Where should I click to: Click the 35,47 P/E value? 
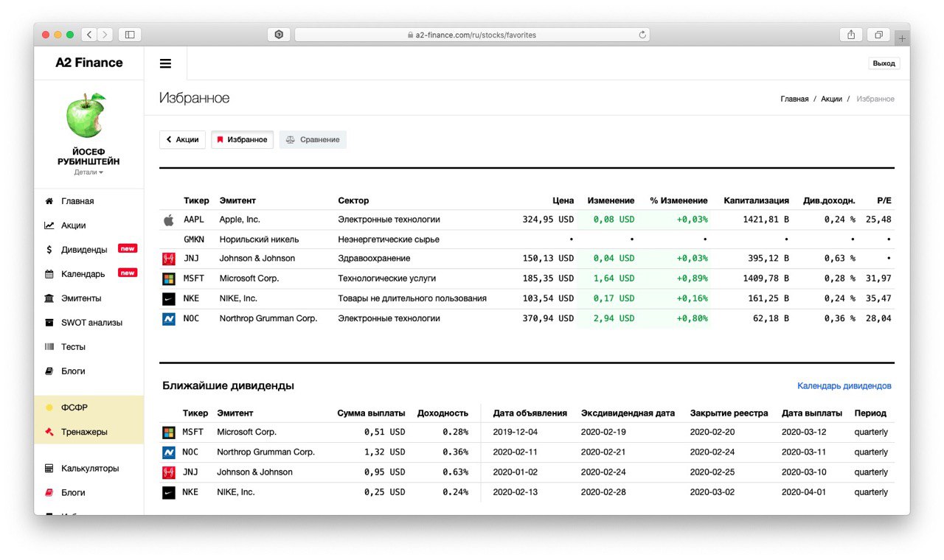click(878, 298)
